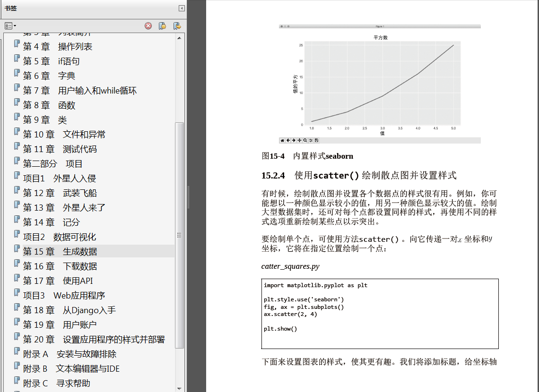Screen dimensions: 539x392
Task: Click the bookmark icon beside 项目3 Web应用程序
Action: 17,292
